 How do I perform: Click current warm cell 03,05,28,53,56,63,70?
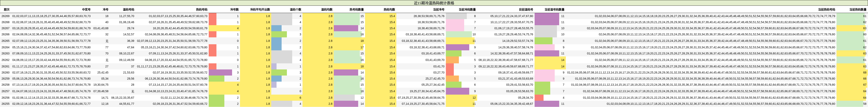520,91
